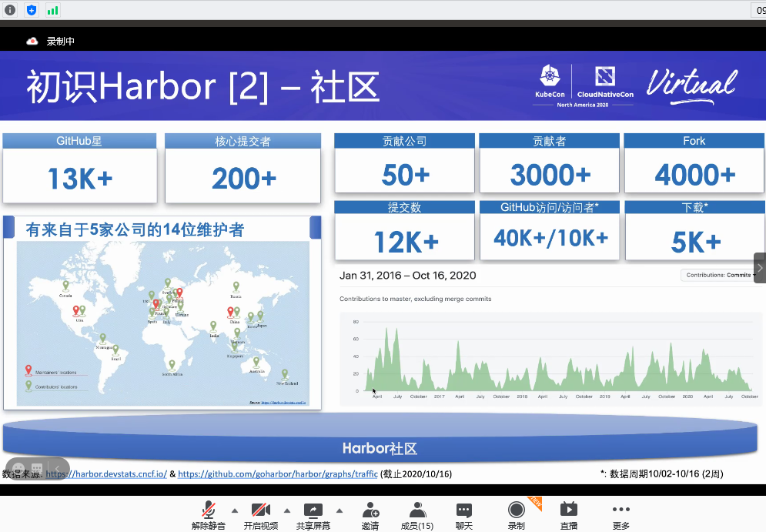Click the 5K+ 下载 value
766x532 pixels.
point(696,242)
